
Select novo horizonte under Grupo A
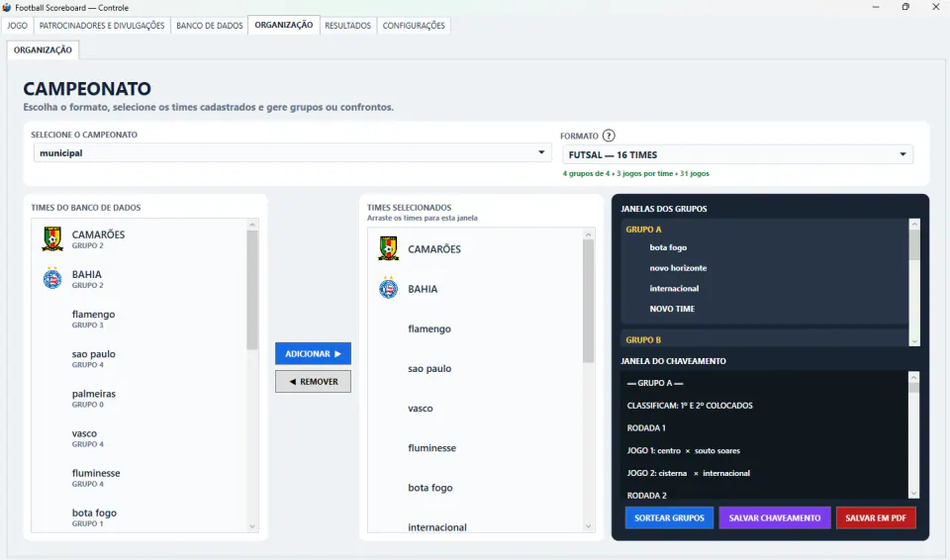(x=678, y=268)
